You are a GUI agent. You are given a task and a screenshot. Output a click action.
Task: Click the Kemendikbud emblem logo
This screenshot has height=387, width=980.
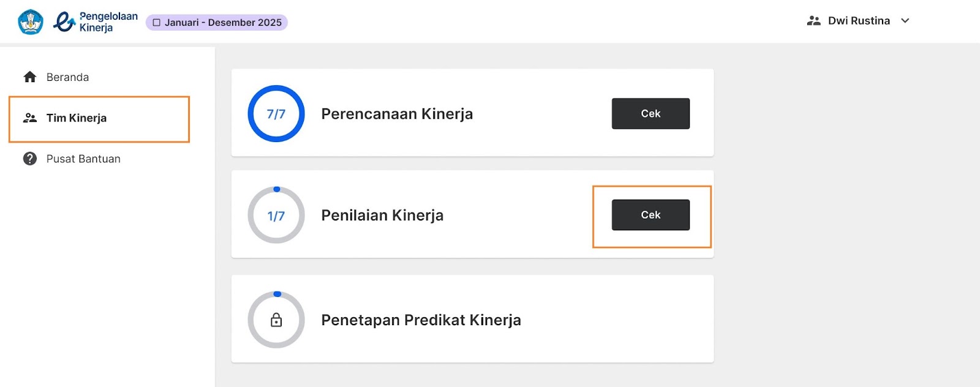[x=31, y=22]
